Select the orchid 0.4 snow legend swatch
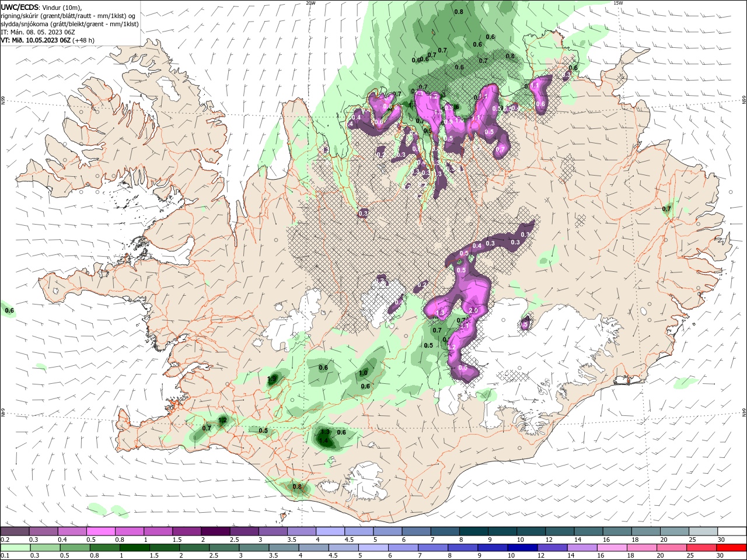747x560 pixels. (72, 531)
